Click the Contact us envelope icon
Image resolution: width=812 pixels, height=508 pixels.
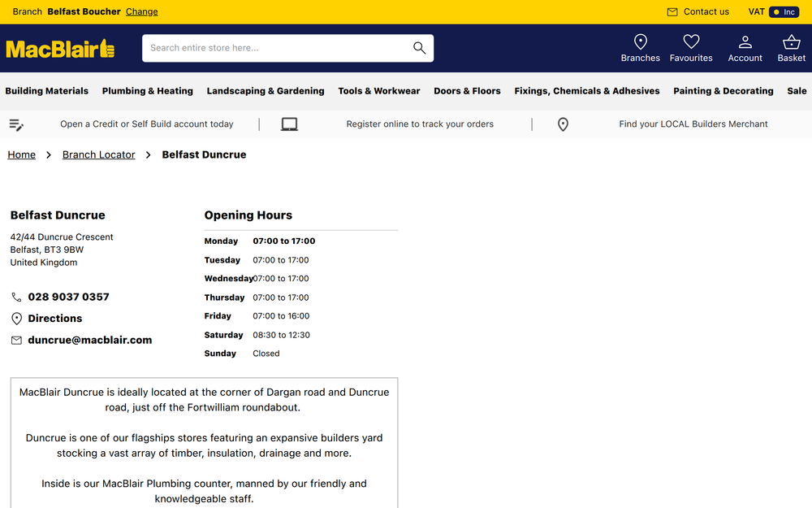coord(672,12)
